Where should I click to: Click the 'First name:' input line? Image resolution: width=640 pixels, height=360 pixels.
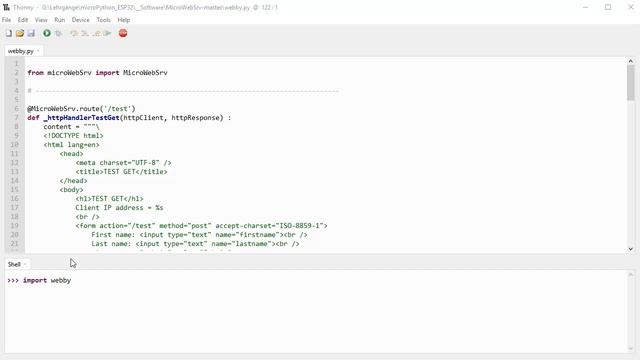[x=199, y=234]
